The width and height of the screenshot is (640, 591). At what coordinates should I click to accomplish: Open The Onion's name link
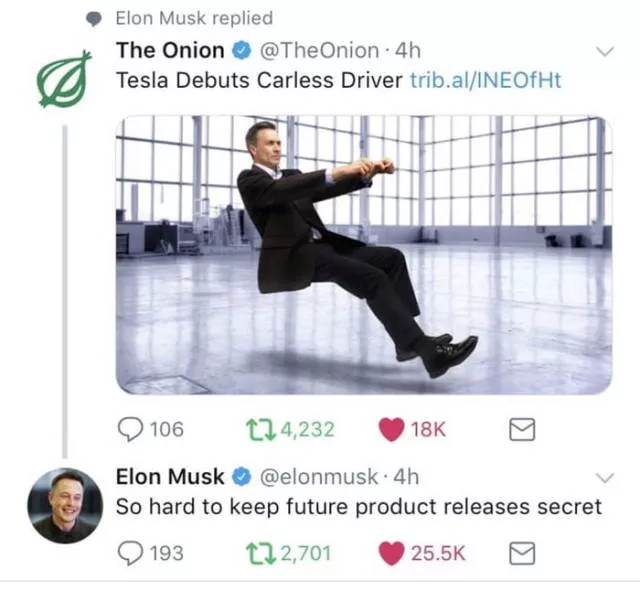pyautogui.click(x=170, y=51)
